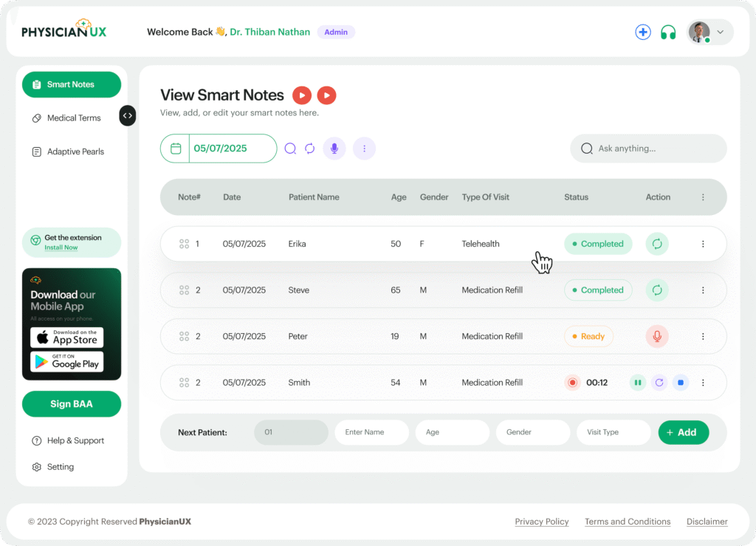Click the purple microphone icon beside date
This screenshot has height=546, width=756.
[334, 149]
